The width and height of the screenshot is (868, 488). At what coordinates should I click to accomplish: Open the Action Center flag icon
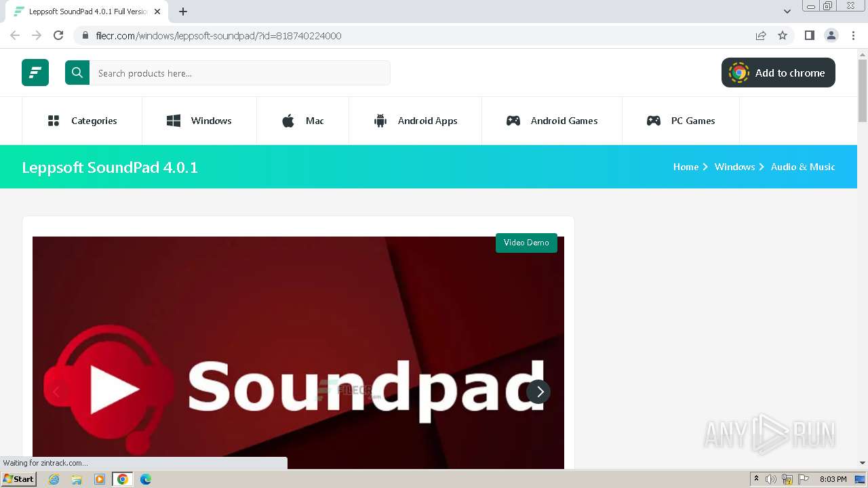point(804,479)
